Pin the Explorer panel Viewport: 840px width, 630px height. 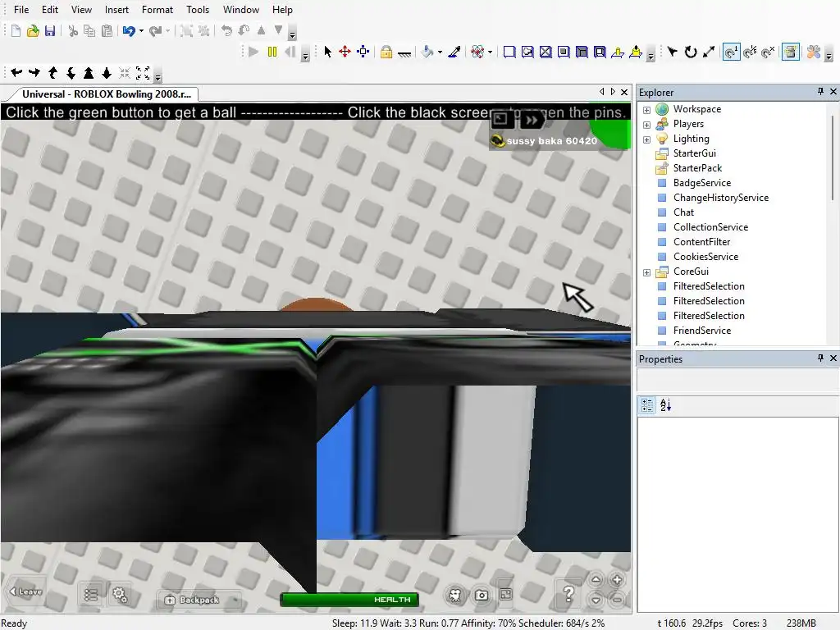coord(820,92)
